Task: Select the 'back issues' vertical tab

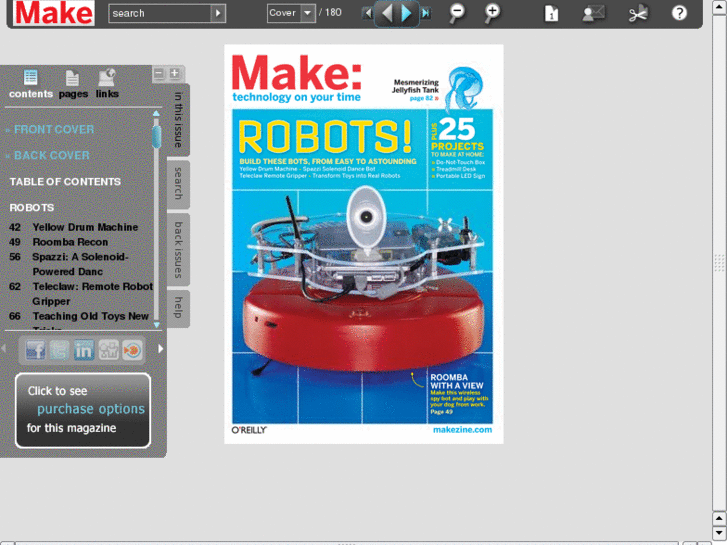Action: pyautogui.click(x=179, y=250)
